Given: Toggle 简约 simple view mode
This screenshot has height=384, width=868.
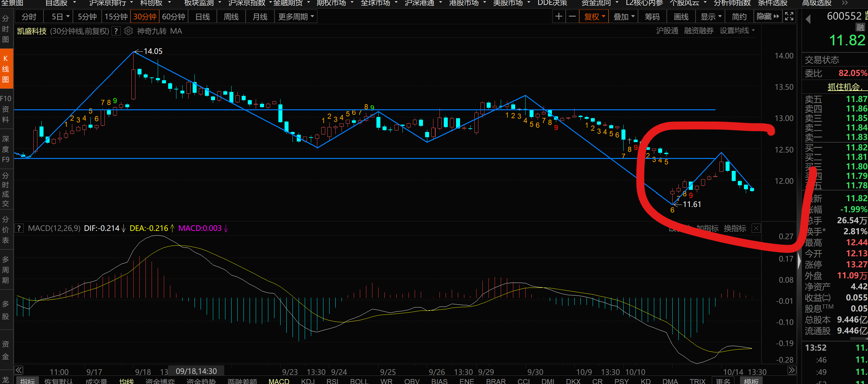Looking at the screenshot, I should [739, 17].
